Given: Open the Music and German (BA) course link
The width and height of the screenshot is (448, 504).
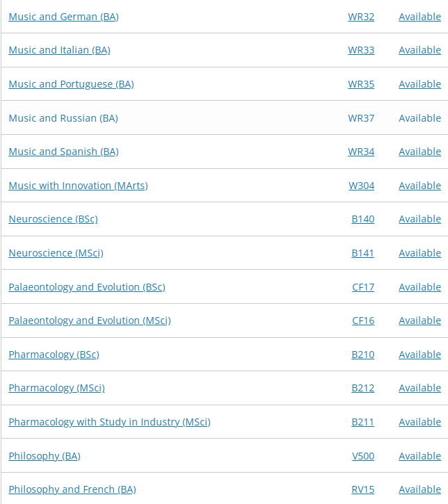Looking at the screenshot, I should 64,17.
